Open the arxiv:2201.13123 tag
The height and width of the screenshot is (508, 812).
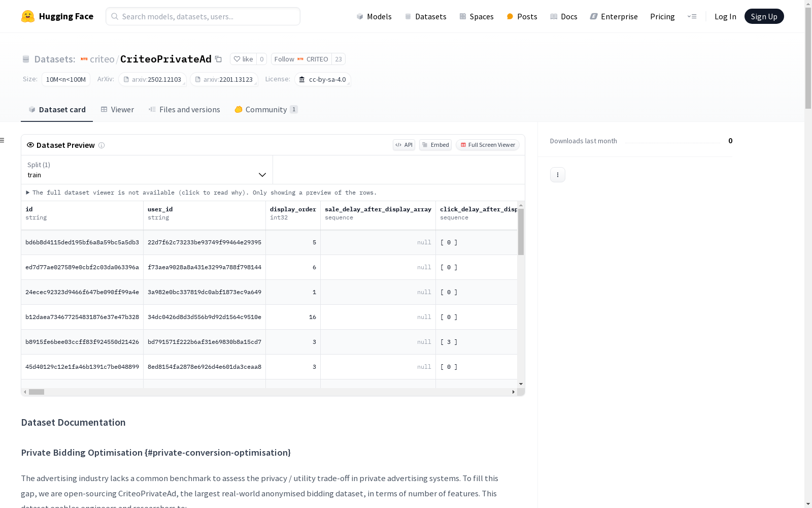tap(224, 79)
